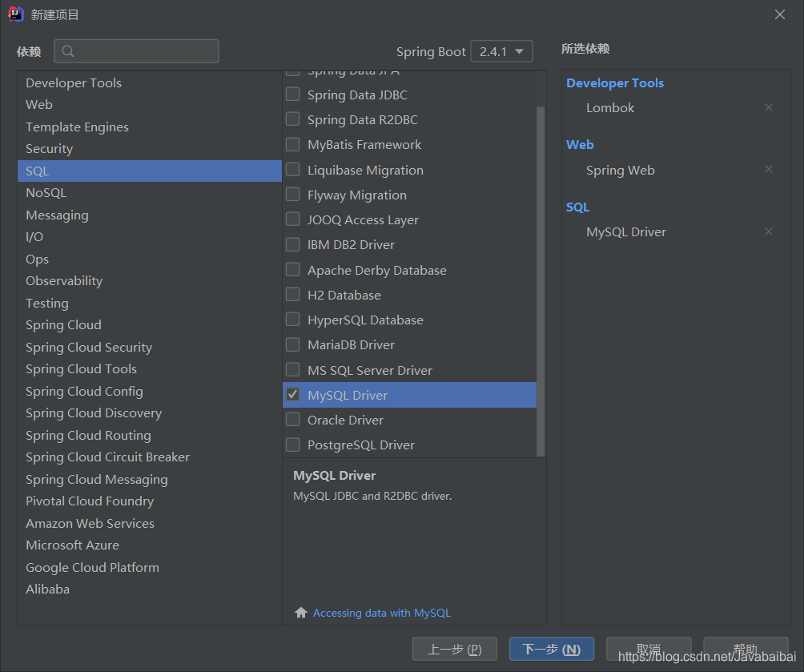Click the home icon beside Accessing data link
The image size is (804, 672).
point(301,613)
